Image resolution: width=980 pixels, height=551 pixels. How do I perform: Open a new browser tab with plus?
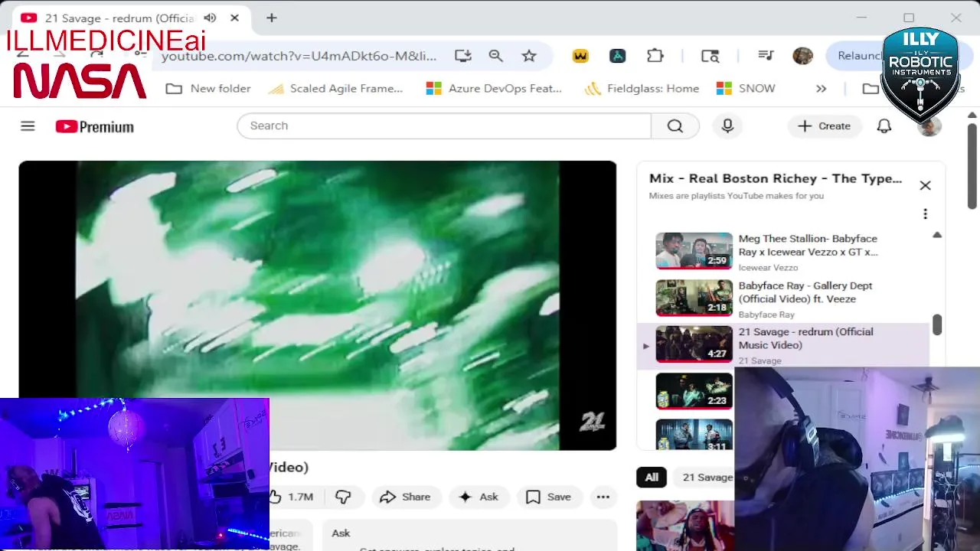(x=271, y=18)
